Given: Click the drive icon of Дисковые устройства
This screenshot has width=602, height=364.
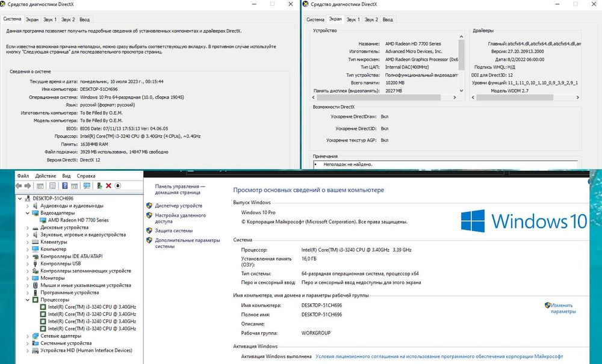Looking at the screenshot, I should click(x=36, y=227).
